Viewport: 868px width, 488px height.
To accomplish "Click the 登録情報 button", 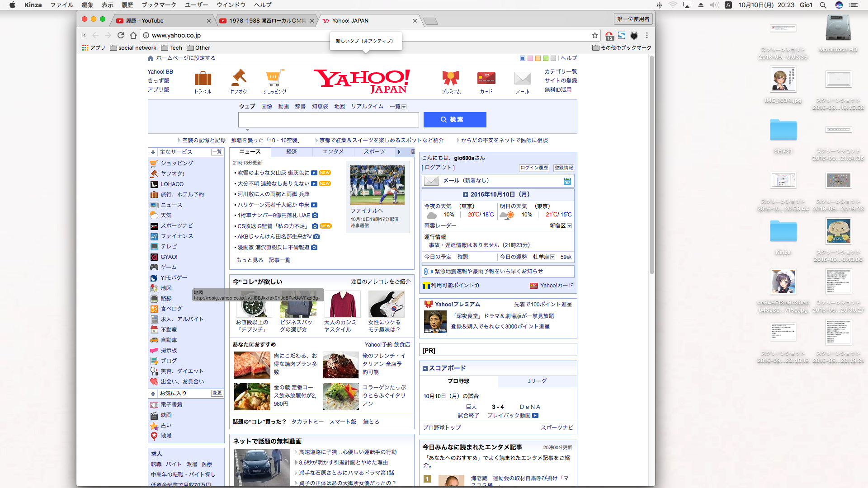I will pyautogui.click(x=564, y=168).
